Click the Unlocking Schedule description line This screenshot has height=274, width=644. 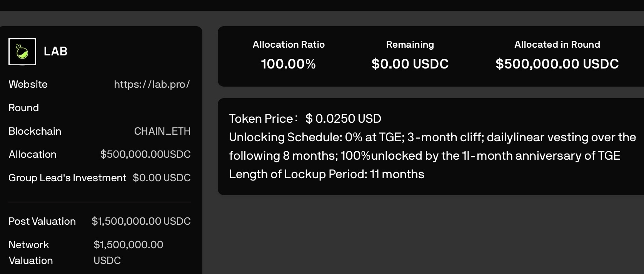[x=432, y=137]
